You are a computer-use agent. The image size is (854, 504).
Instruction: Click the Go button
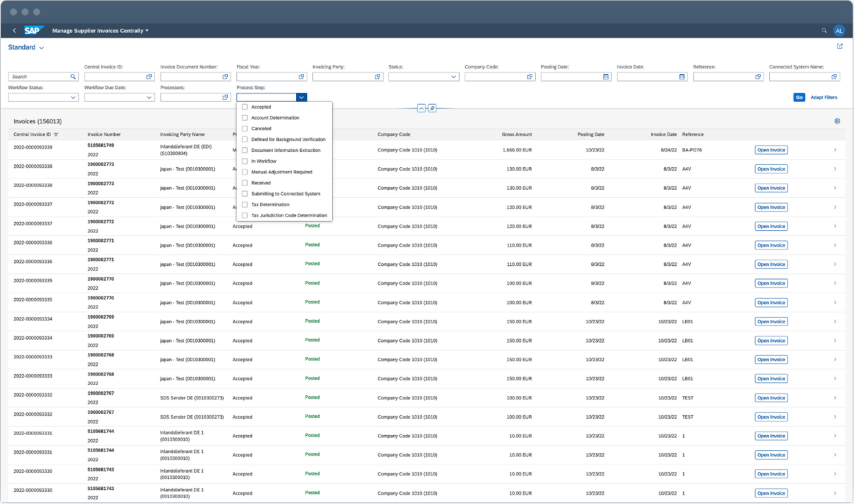(799, 98)
